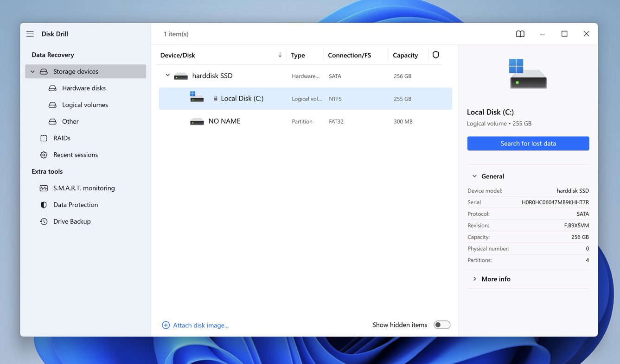Click the Search for lost data button
The height and width of the screenshot is (364, 620).
click(528, 144)
